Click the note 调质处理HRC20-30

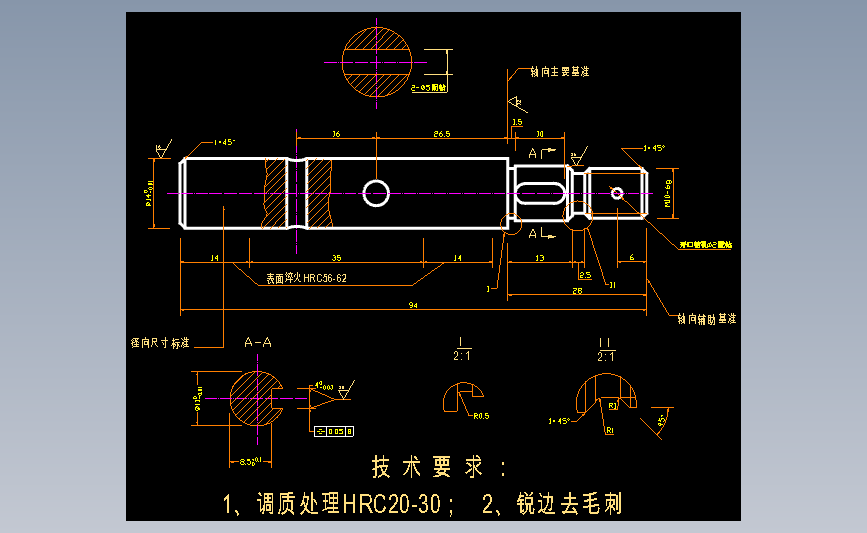click(349, 504)
